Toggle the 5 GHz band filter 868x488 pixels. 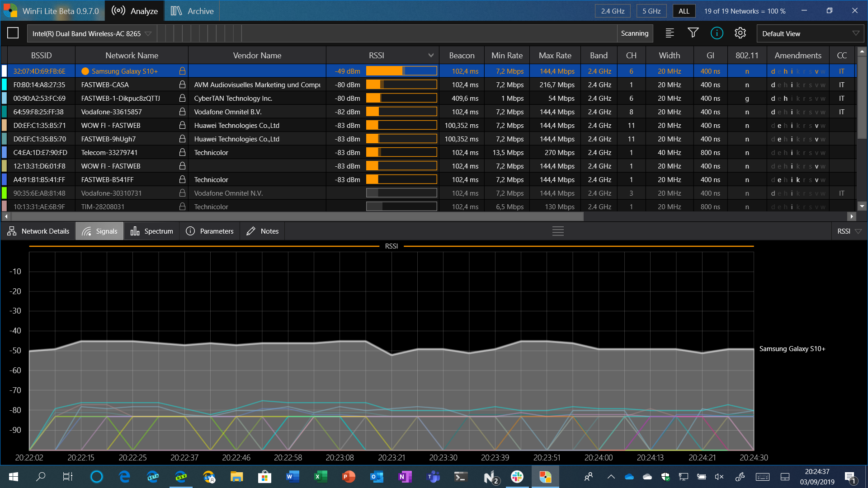[x=651, y=11]
